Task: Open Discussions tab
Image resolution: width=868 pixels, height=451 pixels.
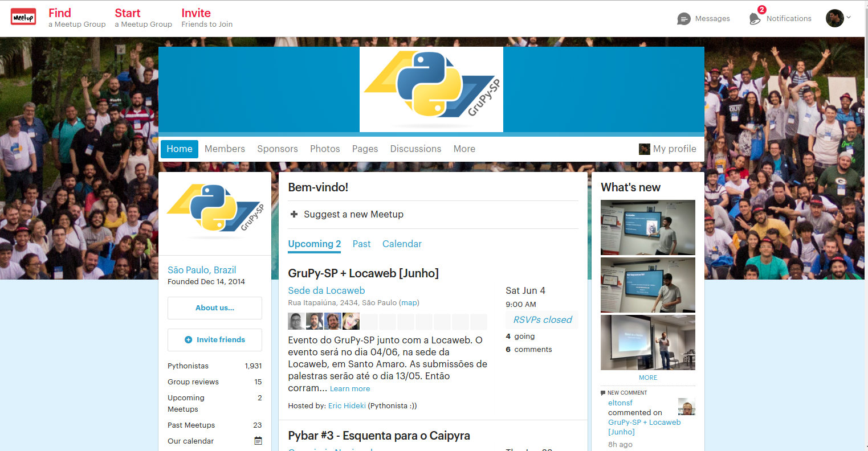Action: (x=415, y=149)
